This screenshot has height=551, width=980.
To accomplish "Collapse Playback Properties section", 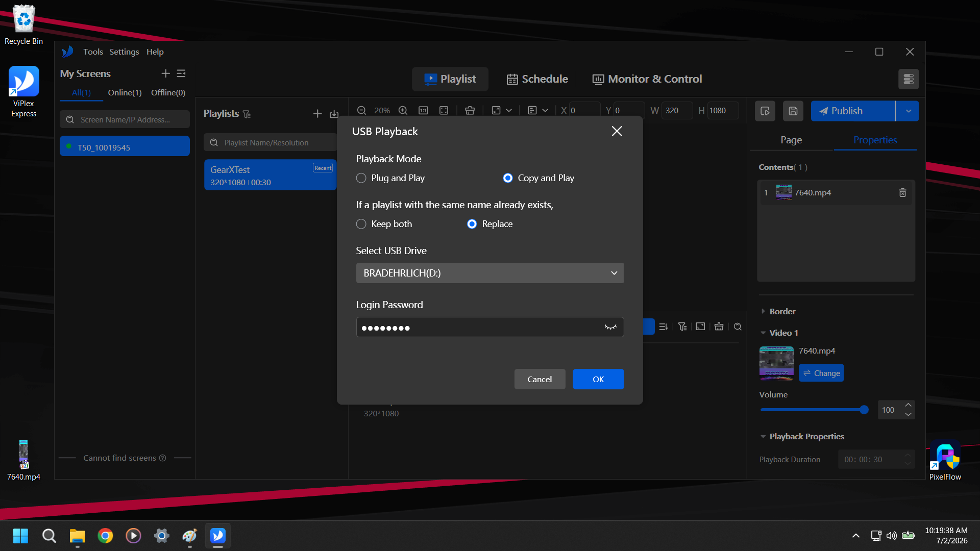I will tap(763, 436).
